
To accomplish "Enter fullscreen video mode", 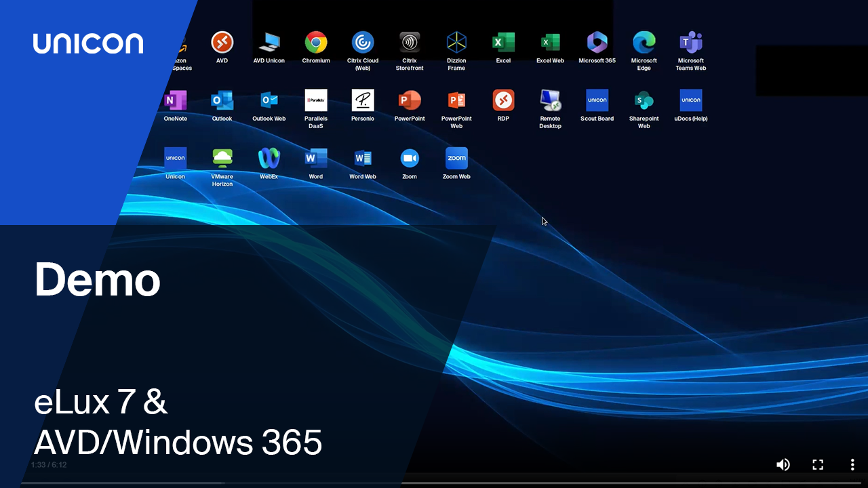I will [x=818, y=464].
